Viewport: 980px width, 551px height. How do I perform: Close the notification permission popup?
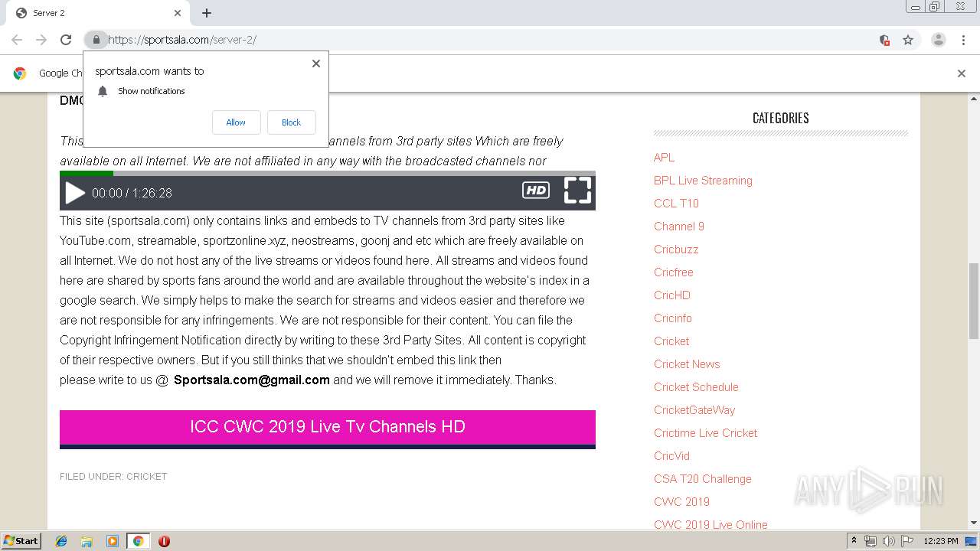click(315, 64)
